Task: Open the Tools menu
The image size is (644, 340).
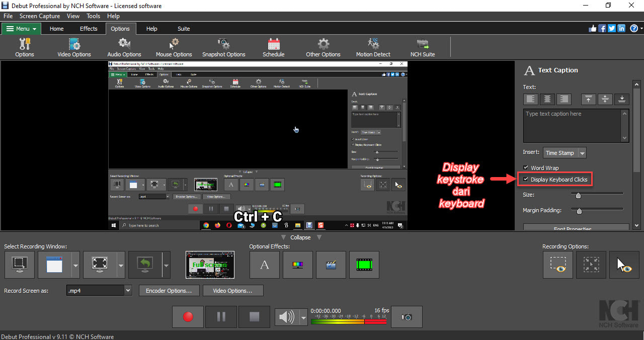Action: coord(94,16)
